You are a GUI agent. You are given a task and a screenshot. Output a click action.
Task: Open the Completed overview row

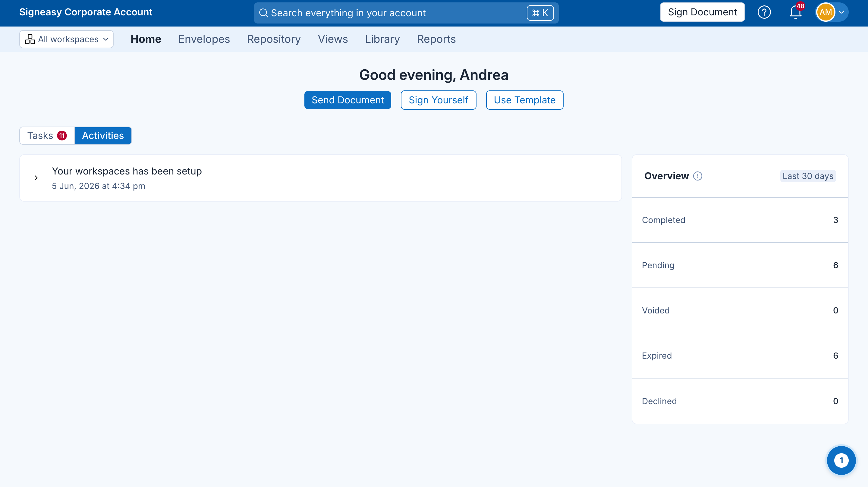click(x=740, y=220)
